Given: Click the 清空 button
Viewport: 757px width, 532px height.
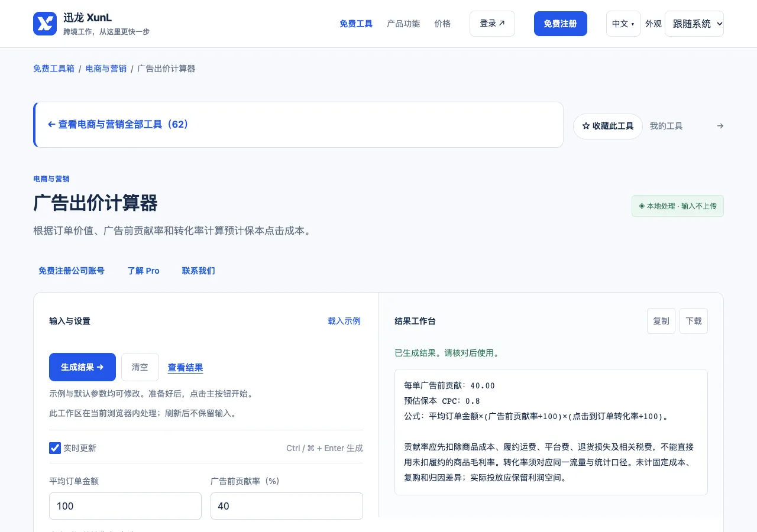Looking at the screenshot, I should (140, 367).
